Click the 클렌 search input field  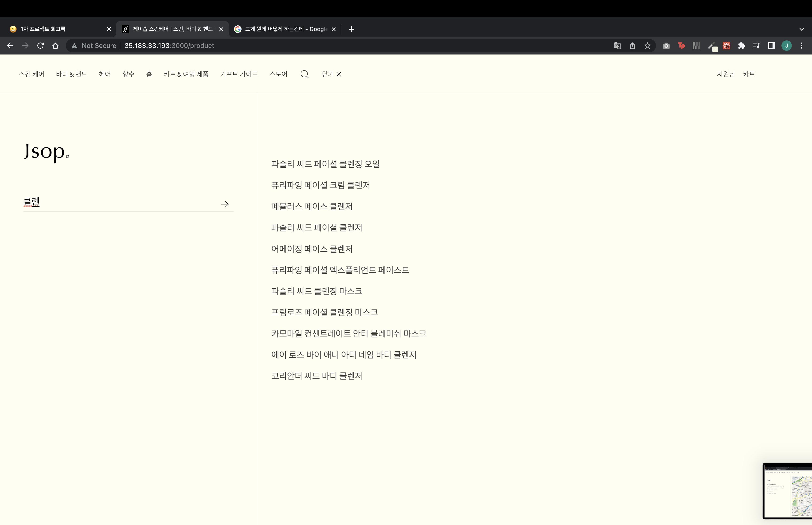119,203
